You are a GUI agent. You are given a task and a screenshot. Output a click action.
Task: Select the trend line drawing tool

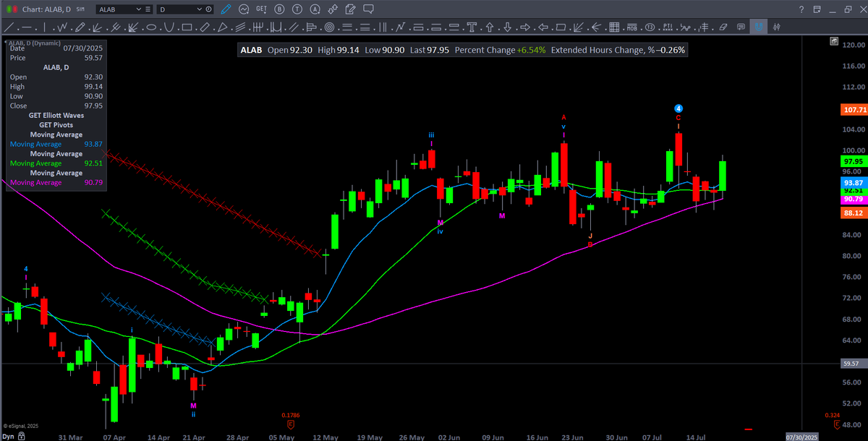tap(10, 27)
